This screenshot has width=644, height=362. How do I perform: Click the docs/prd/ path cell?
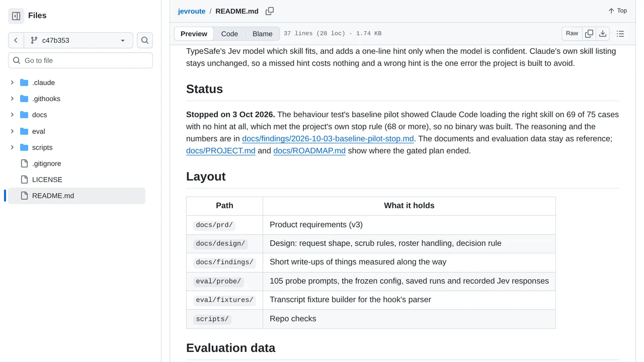tap(224, 225)
